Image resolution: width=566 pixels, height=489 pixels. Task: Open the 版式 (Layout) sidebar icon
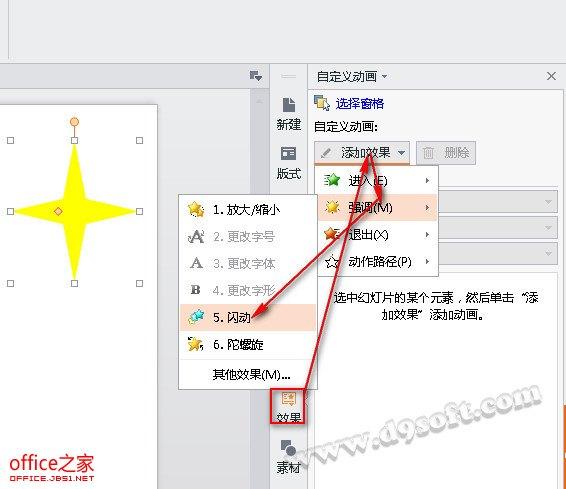[x=289, y=163]
